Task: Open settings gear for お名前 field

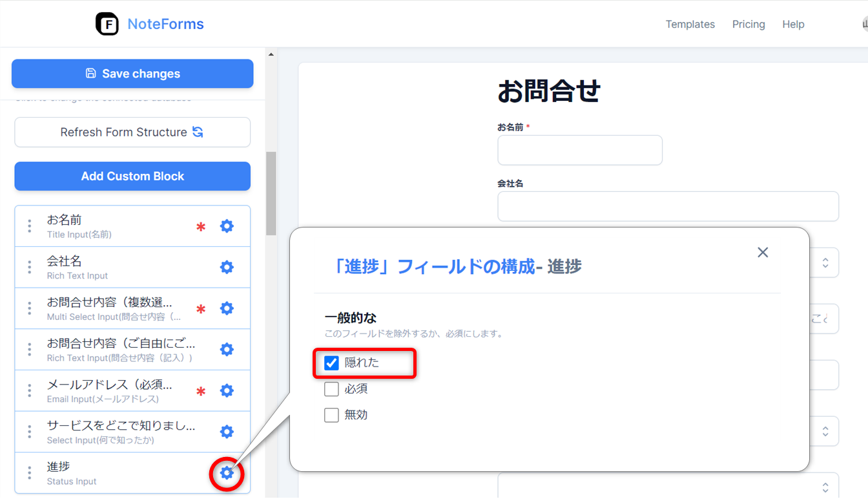Action: click(227, 226)
